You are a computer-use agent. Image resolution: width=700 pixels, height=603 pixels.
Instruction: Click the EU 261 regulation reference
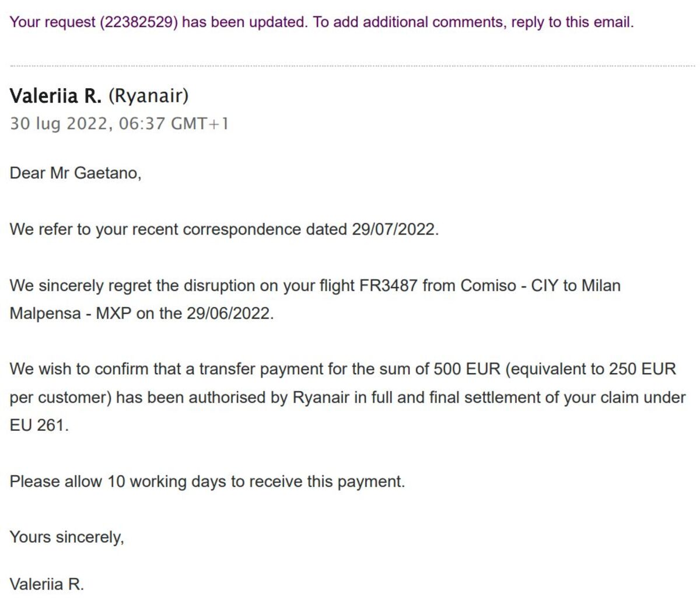pos(38,426)
